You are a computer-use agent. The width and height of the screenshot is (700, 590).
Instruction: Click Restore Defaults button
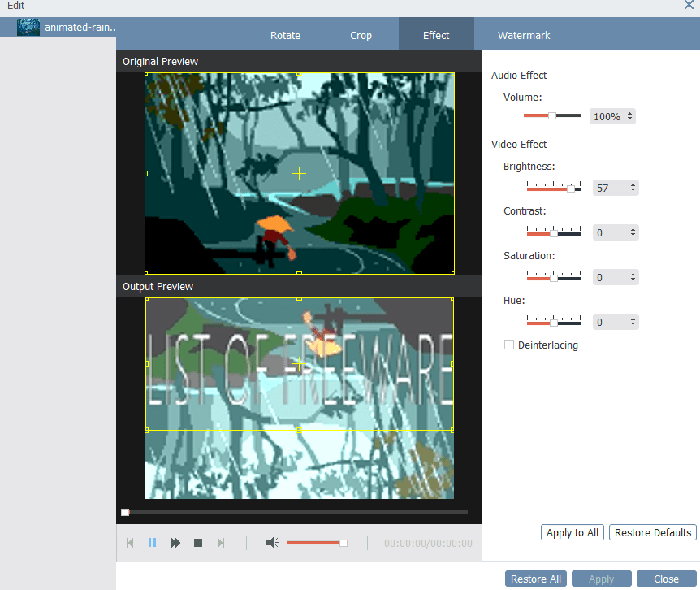(653, 532)
